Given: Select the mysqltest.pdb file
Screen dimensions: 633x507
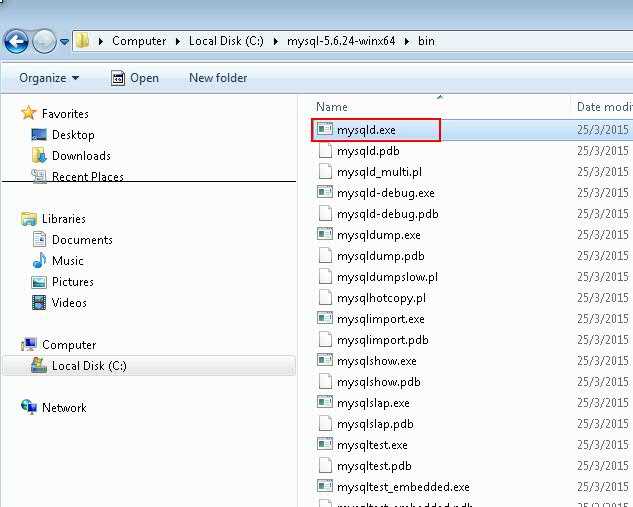Looking at the screenshot, I should coord(374,466).
